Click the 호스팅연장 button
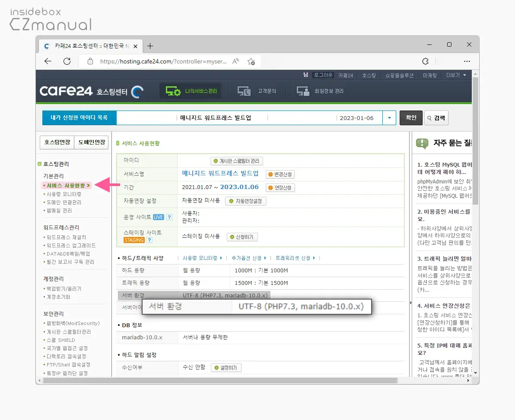The image size is (515, 420). [x=57, y=142]
